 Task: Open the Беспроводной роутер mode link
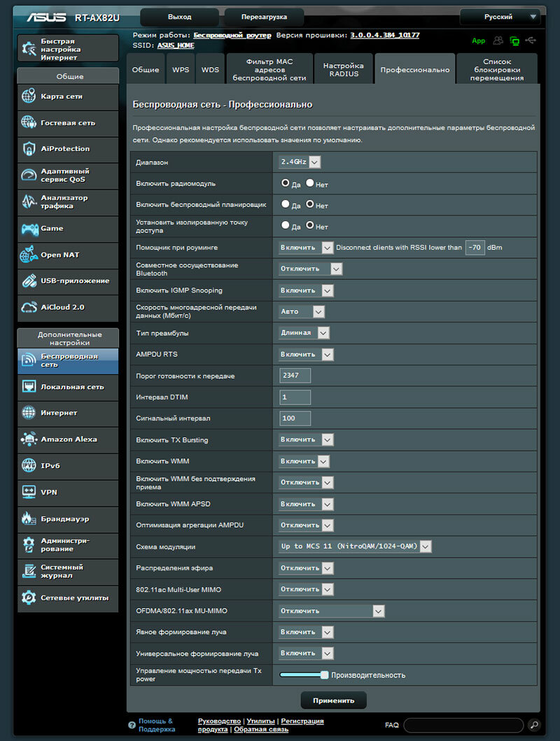[232, 35]
